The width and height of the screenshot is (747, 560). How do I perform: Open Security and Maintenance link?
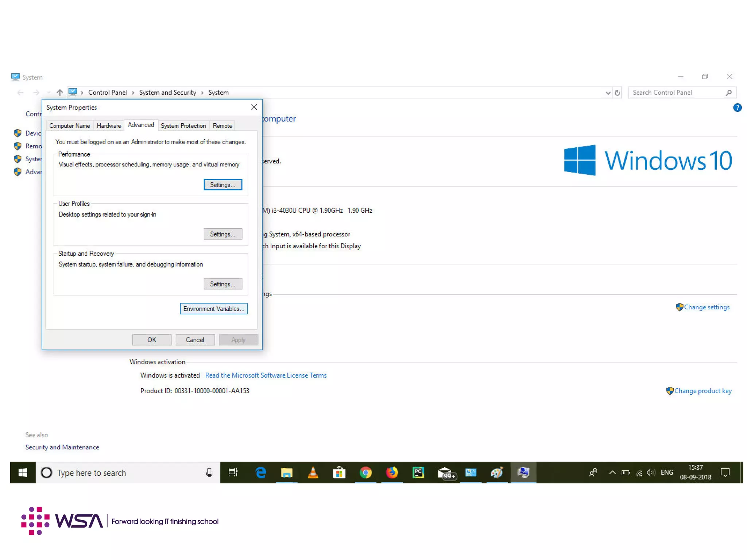point(62,447)
